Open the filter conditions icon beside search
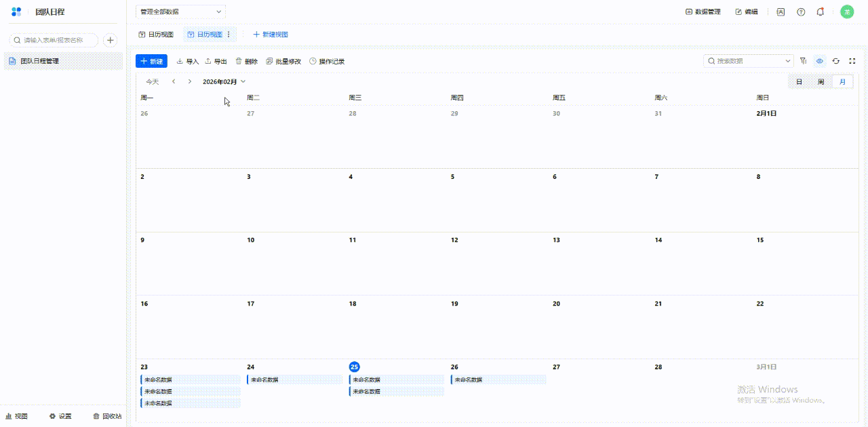 804,61
